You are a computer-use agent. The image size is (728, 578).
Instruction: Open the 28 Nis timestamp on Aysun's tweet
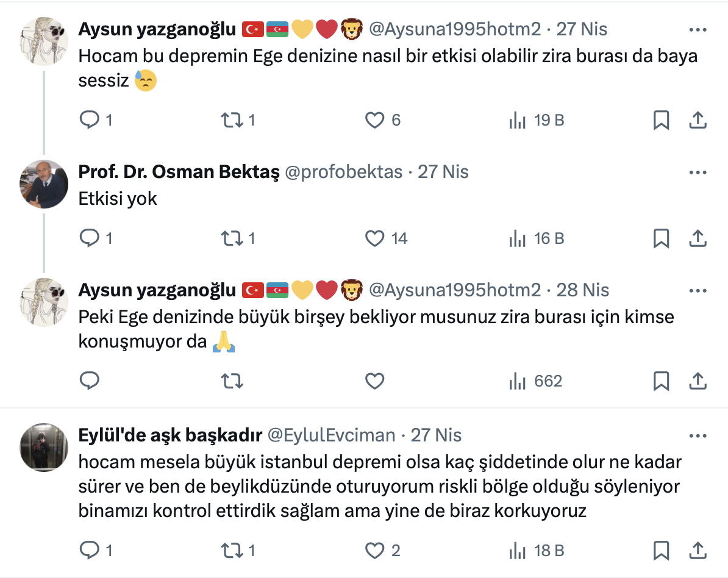pyautogui.click(x=583, y=290)
